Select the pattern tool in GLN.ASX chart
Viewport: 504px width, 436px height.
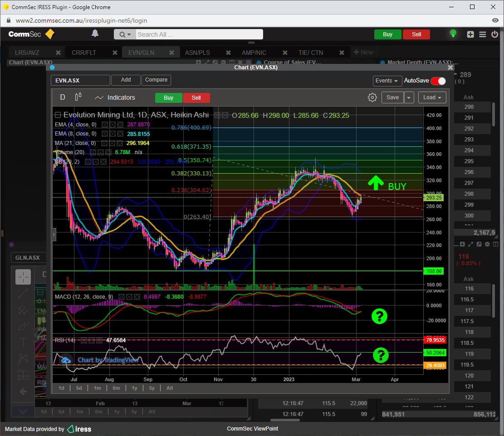click(x=23, y=358)
